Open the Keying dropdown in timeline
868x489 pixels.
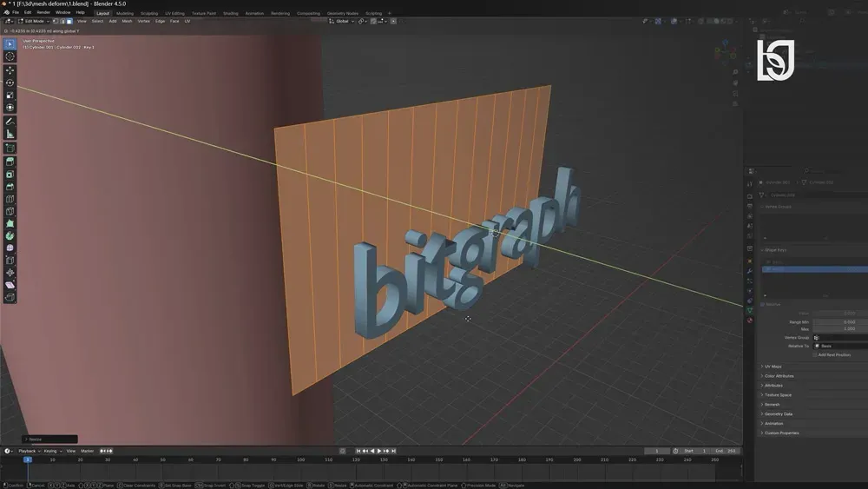click(x=53, y=451)
